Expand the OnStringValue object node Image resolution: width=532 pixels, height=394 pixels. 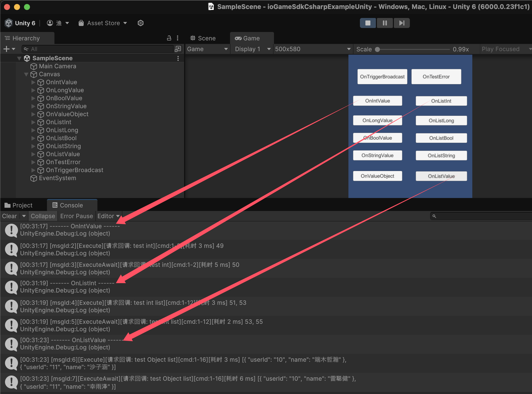point(33,106)
